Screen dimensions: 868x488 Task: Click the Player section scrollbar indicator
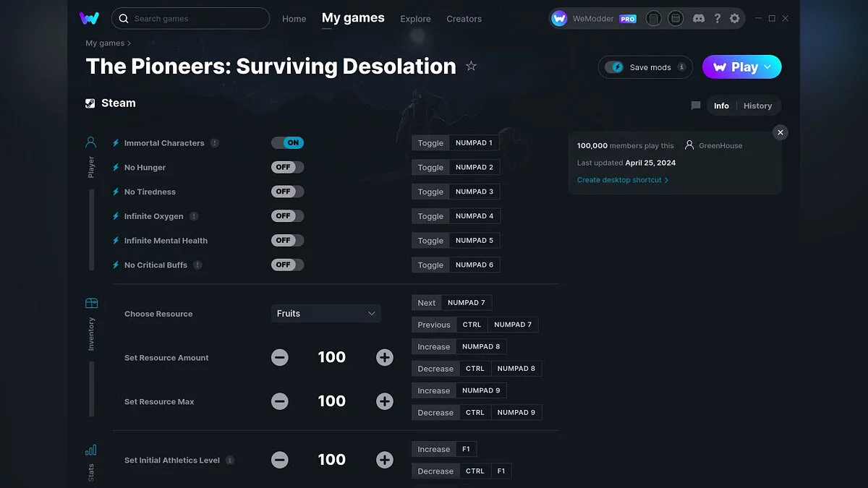pos(92,229)
